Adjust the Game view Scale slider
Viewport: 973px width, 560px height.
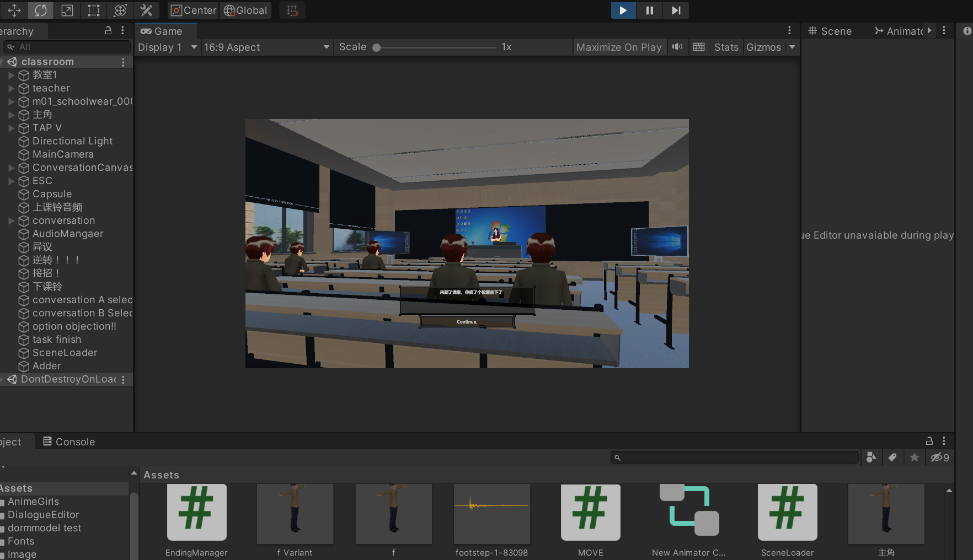click(377, 47)
